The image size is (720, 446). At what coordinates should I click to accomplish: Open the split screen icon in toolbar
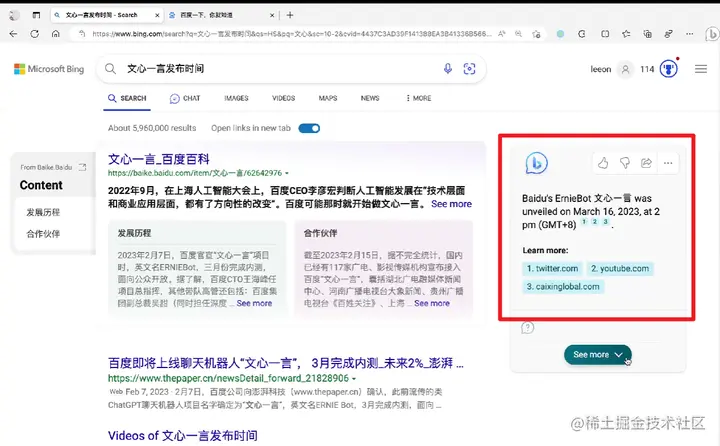pos(605,34)
